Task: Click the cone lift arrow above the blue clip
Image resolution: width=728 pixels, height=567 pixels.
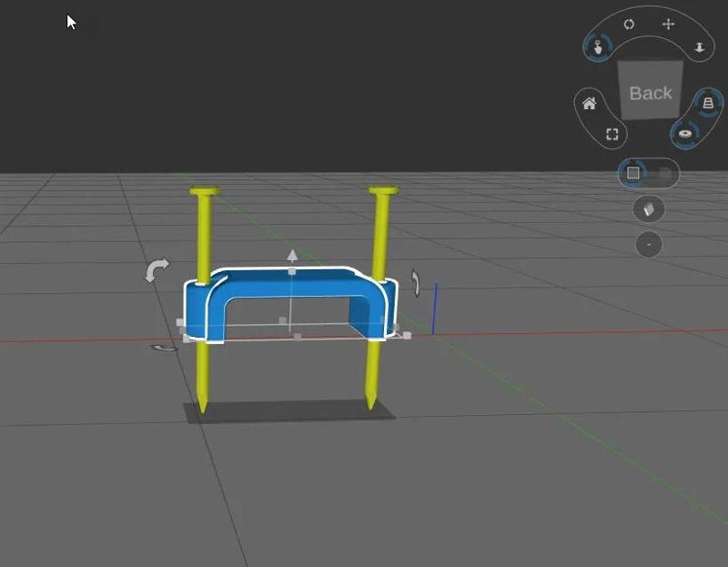Action: 292,255
